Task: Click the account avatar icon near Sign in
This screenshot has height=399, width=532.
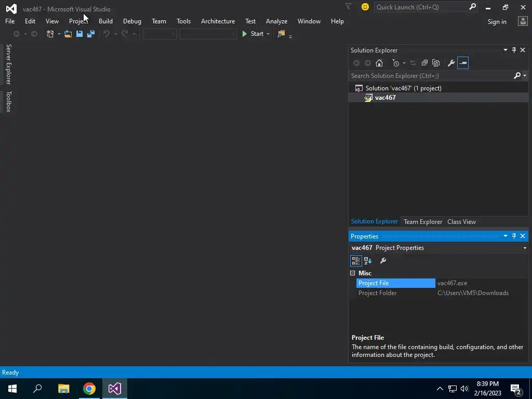Action: 523,21
